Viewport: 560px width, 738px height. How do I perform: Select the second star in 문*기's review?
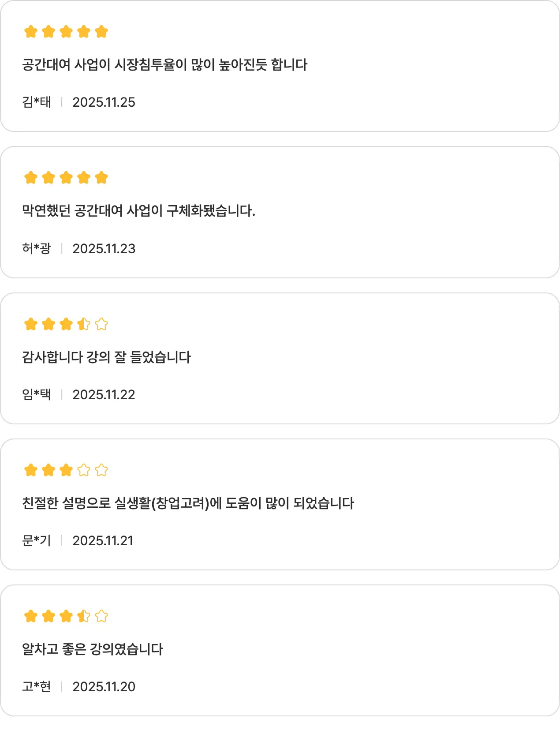49,470
